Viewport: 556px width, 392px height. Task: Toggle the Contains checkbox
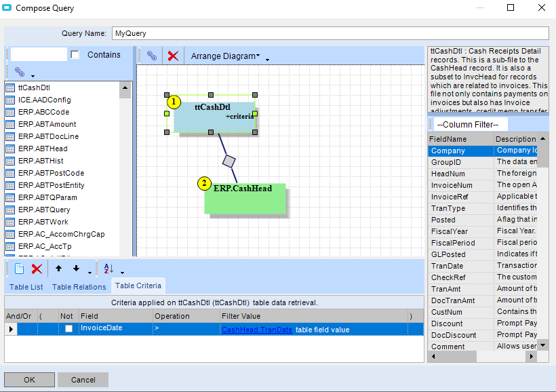pos(75,55)
